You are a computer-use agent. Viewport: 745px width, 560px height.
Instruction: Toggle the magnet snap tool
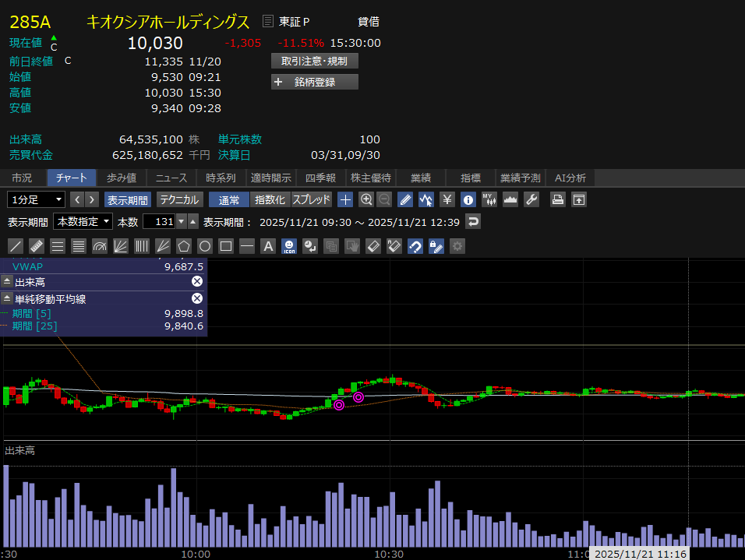click(x=415, y=246)
